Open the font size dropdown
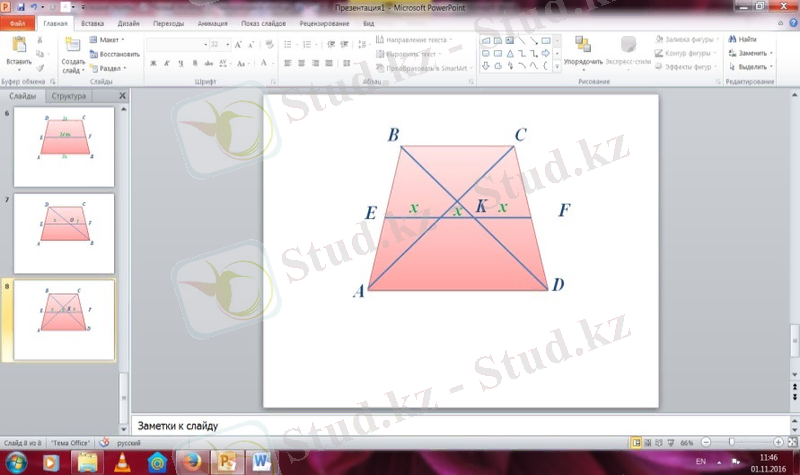The width and height of the screenshot is (800, 475). pos(227,44)
